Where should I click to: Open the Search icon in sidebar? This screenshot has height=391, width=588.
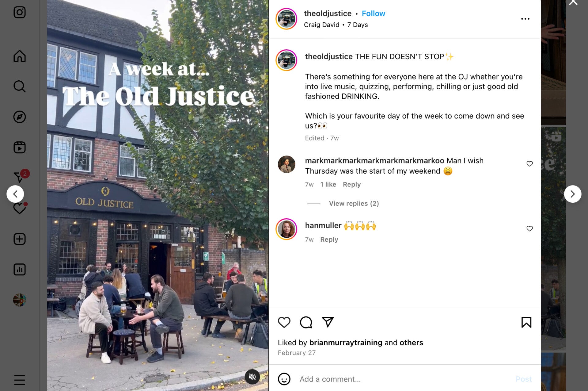pyautogui.click(x=20, y=86)
